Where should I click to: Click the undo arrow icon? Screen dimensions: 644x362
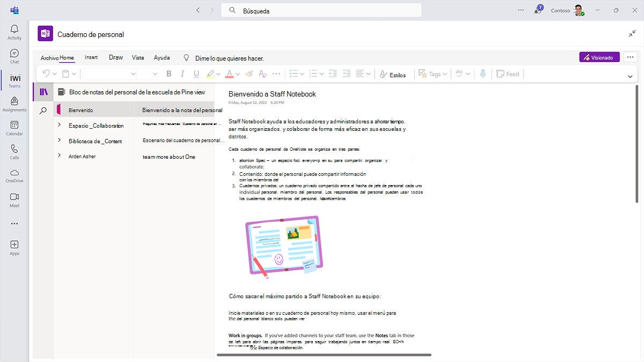click(x=47, y=74)
